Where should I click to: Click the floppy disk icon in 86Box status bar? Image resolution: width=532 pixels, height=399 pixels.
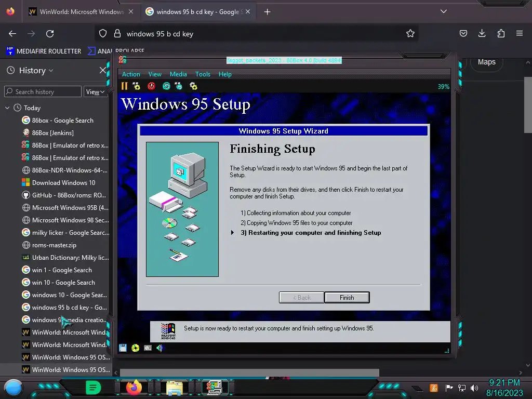click(x=123, y=348)
